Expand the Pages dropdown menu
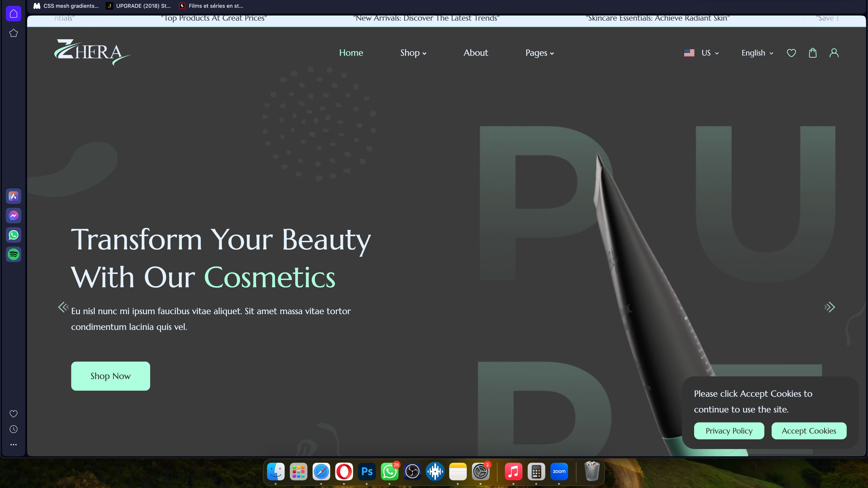Image resolution: width=868 pixels, height=488 pixels. [539, 53]
